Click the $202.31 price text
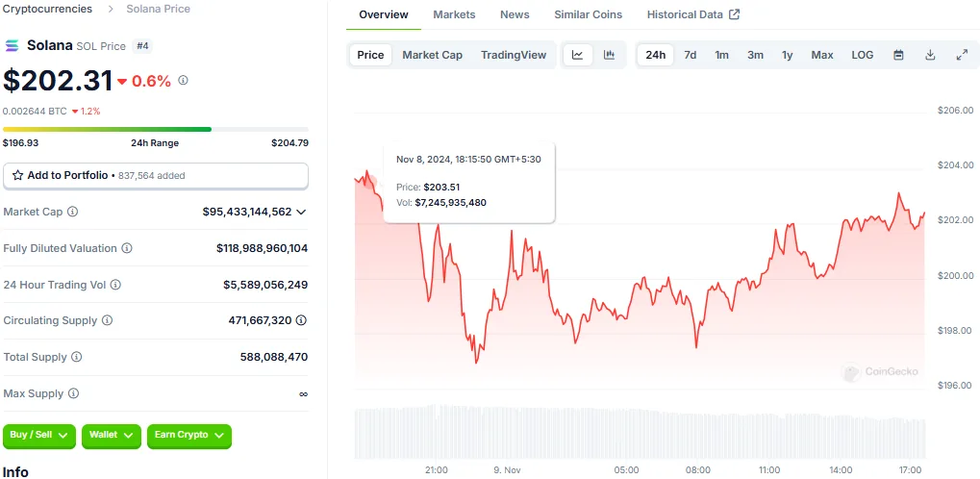Image resolution: width=980 pixels, height=479 pixels. pyautogui.click(x=58, y=81)
